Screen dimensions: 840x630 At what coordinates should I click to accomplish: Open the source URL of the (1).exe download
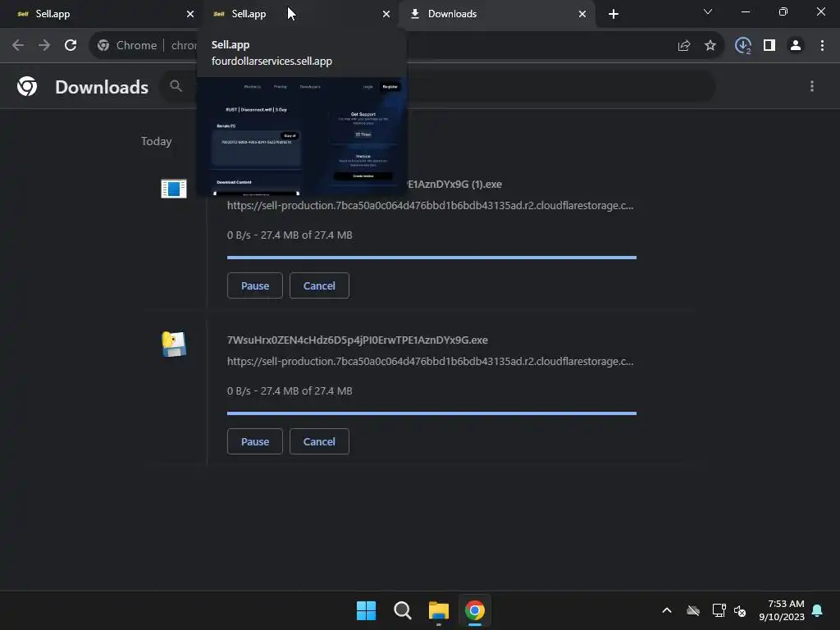coord(430,206)
